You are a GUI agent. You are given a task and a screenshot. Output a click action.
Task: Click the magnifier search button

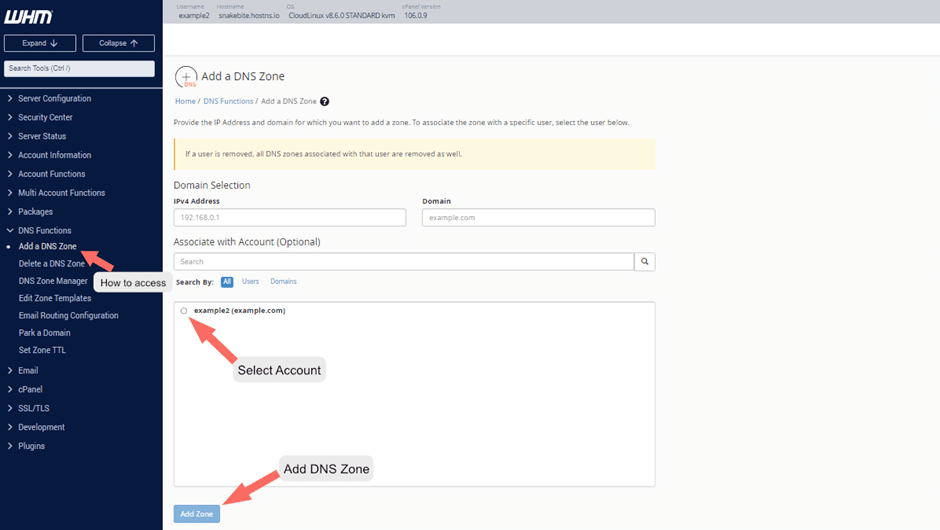click(644, 261)
